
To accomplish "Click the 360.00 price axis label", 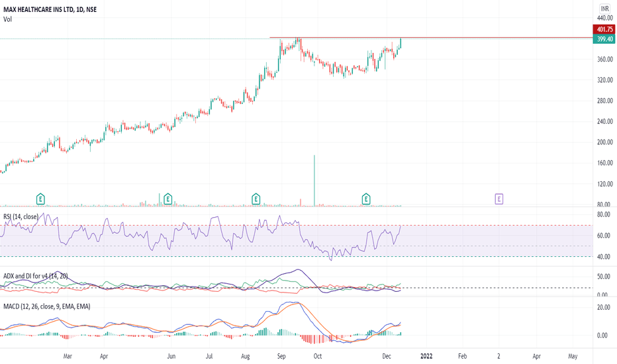I will click(605, 60).
